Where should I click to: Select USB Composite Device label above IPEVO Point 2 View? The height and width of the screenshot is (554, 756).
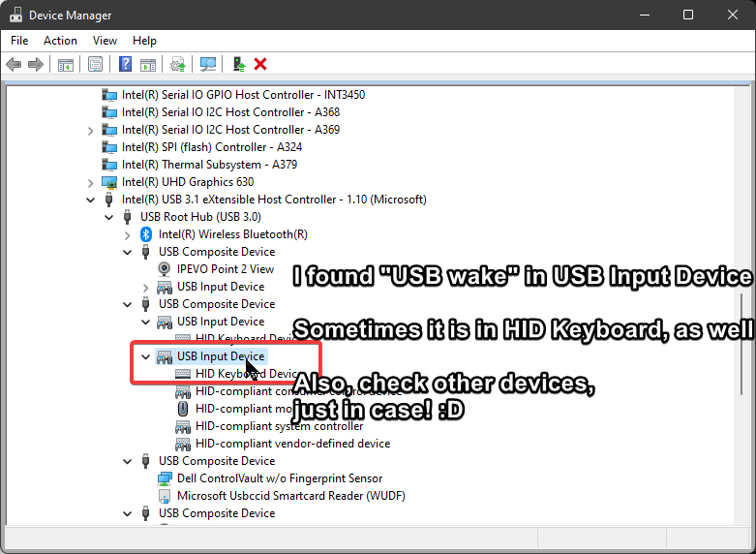217,252
